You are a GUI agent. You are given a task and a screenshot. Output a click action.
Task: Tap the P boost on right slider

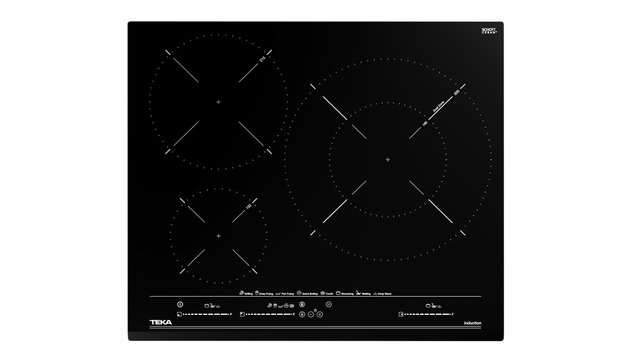pos(452,314)
